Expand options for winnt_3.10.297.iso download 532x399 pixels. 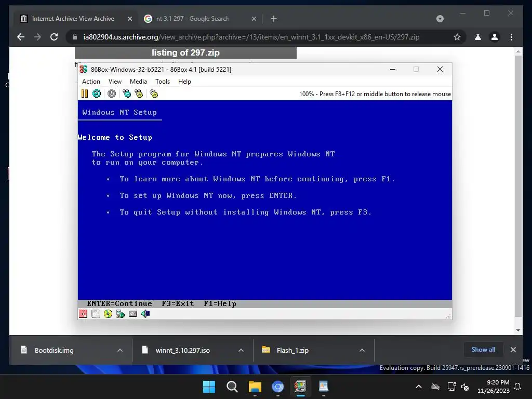(x=241, y=350)
